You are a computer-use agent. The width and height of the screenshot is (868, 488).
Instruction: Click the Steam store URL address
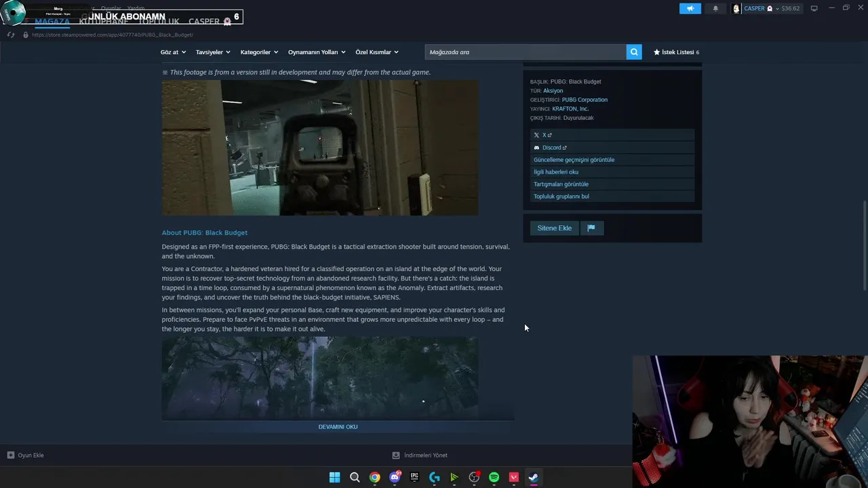[112, 35]
